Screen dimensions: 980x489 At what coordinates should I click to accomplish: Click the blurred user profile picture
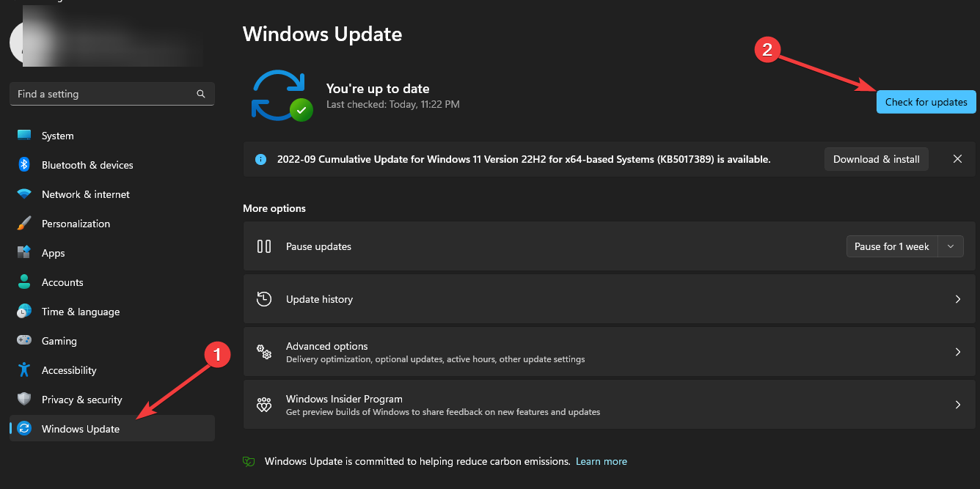[x=29, y=42]
